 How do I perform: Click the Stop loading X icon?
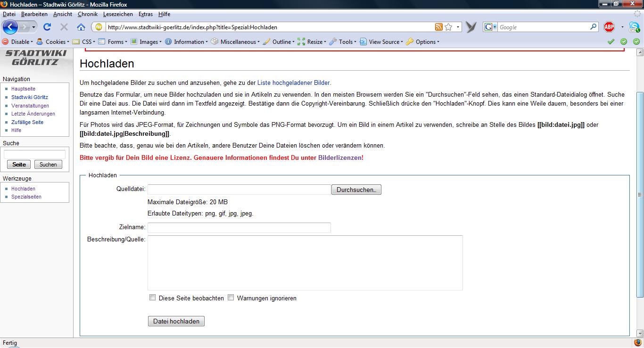pyautogui.click(x=64, y=27)
